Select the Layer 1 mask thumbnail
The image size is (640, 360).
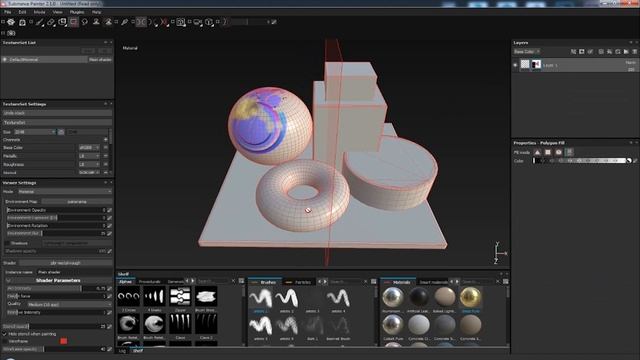[536, 64]
